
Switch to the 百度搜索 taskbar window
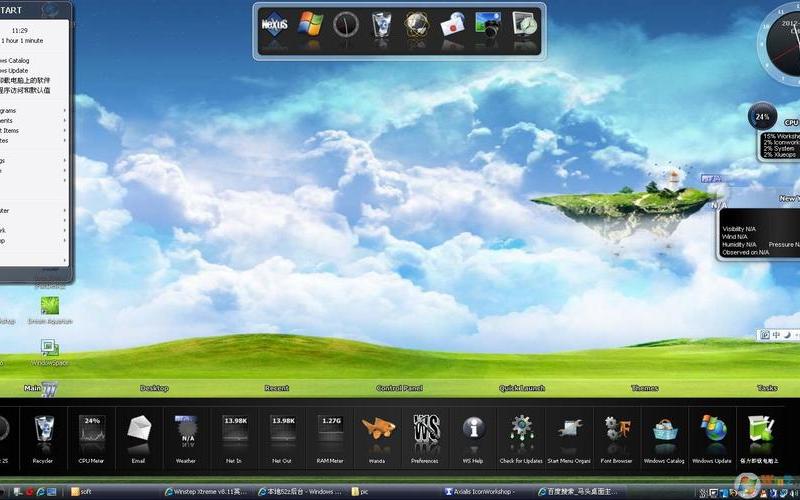582,492
